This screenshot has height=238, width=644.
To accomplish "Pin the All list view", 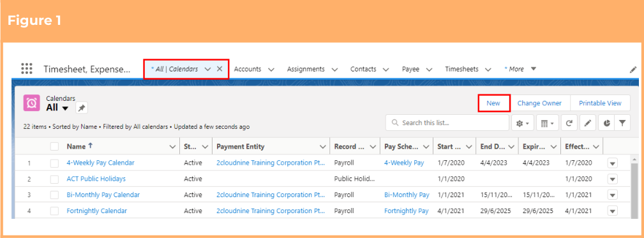I will pos(82,108).
